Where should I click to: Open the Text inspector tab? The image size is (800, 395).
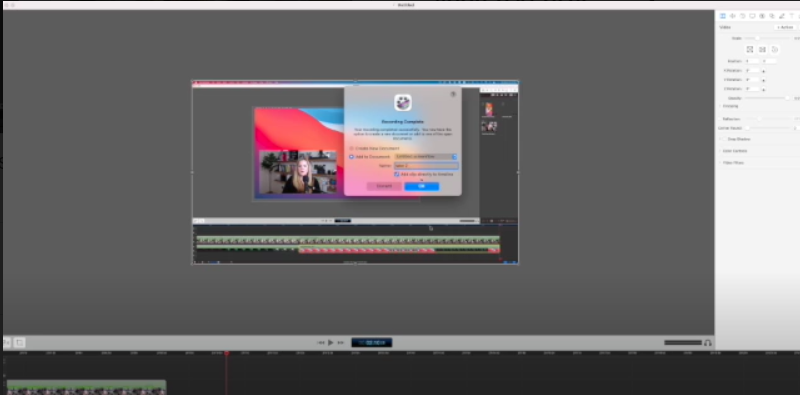791,16
